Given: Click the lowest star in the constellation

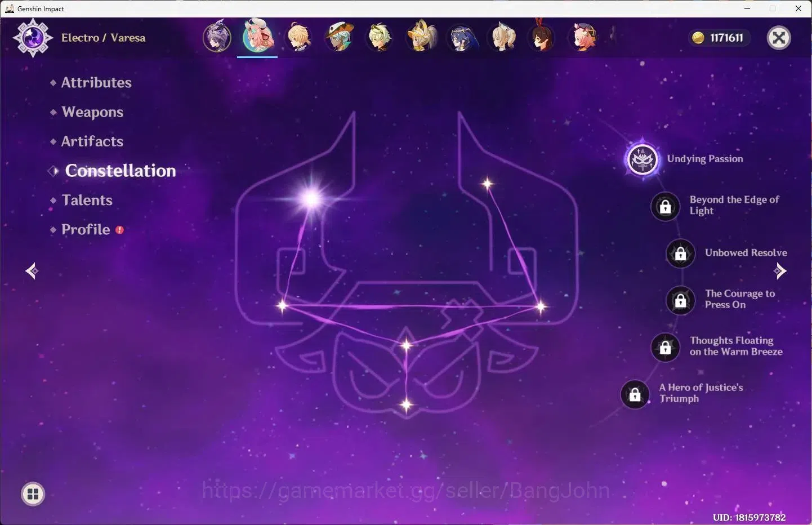Looking at the screenshot, I should 406,404.
